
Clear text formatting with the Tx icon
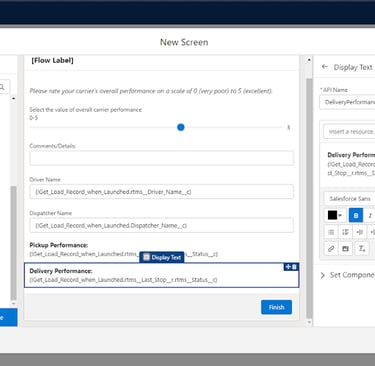coord(362,249)
